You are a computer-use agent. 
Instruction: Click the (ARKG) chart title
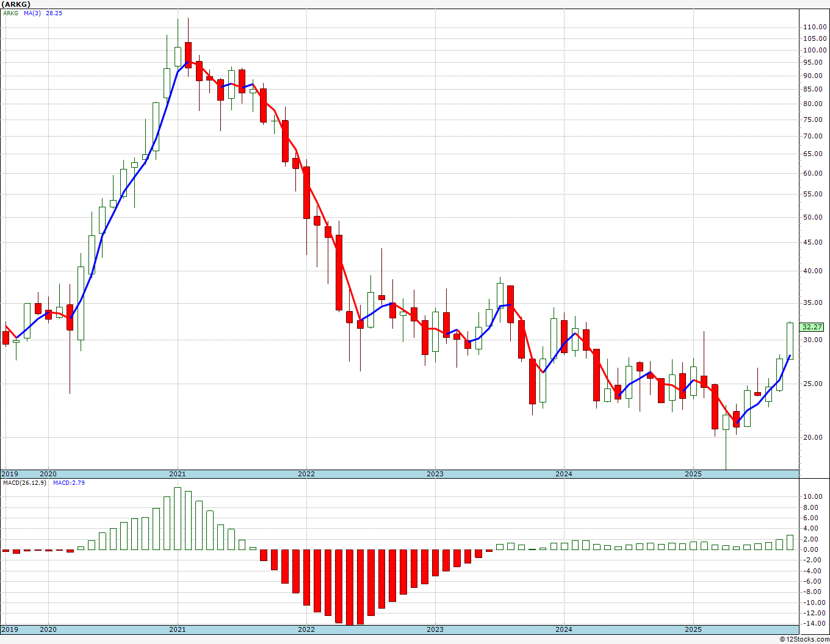16,4
